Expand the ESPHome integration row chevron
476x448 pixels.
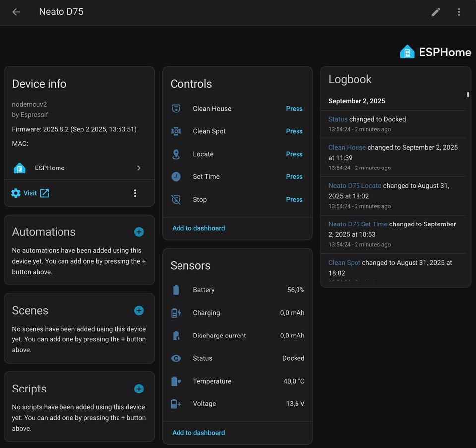tap(139, 168)
